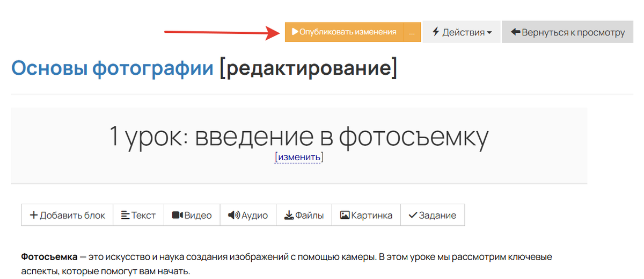Add a Текст block

(x=138, y=215)
